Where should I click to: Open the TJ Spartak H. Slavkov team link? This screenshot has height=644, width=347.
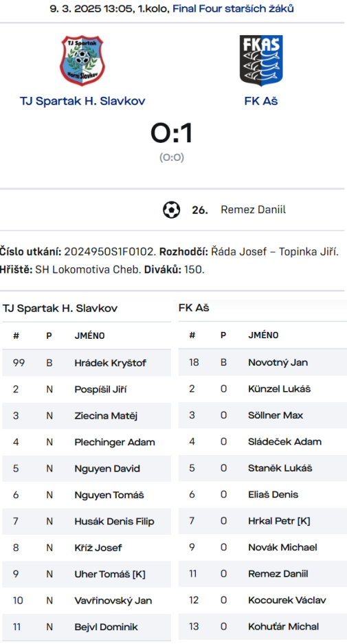tap(82, 101)
